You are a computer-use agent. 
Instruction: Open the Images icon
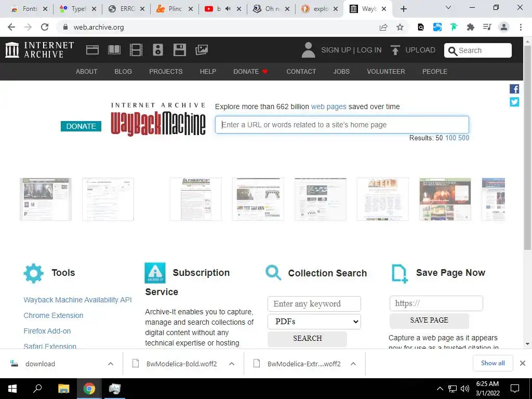(x=201, y=50)
